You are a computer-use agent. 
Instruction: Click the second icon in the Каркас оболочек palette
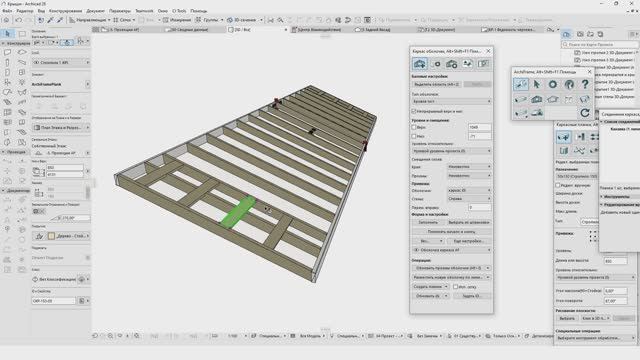coord(436,64)
